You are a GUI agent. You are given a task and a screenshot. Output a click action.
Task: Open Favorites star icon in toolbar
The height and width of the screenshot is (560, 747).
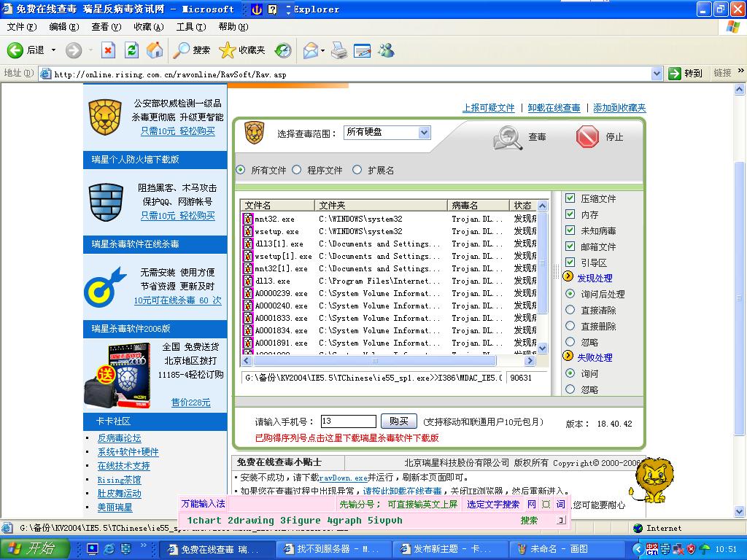click(x=228, y=50)
